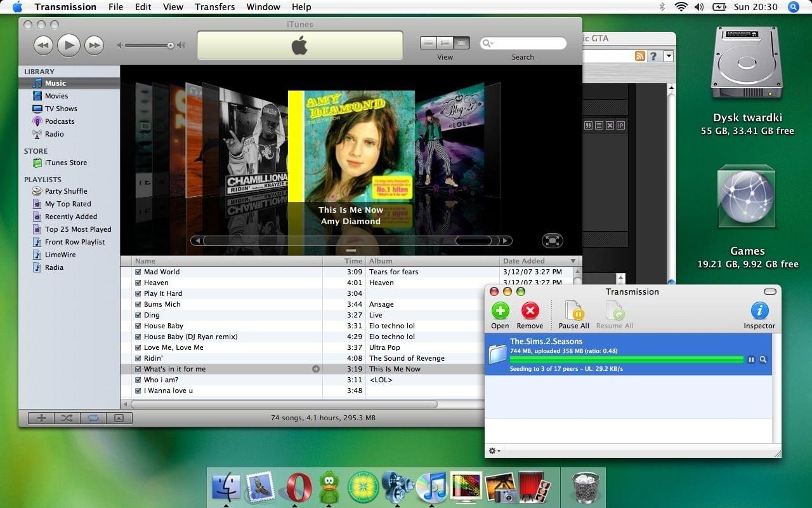Toggle the Transmission toolbar pill button

[x=769, y=291]
